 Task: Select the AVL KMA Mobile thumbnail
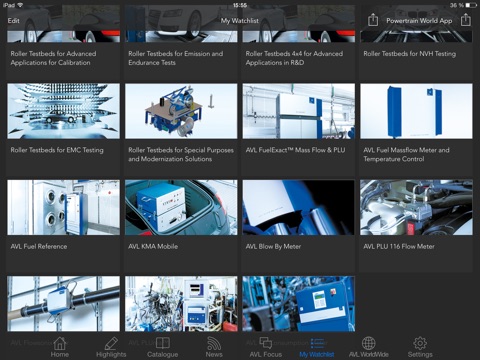[x=181, y=207]
